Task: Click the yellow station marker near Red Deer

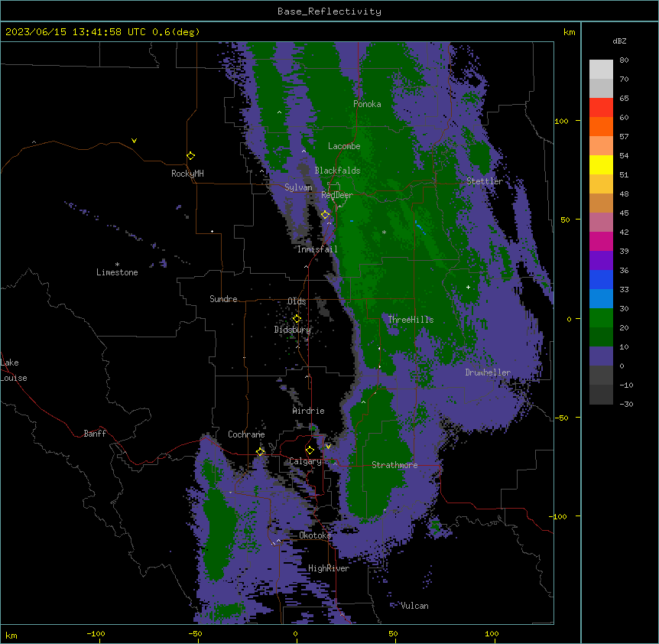Action: click(x=326, y=215)
